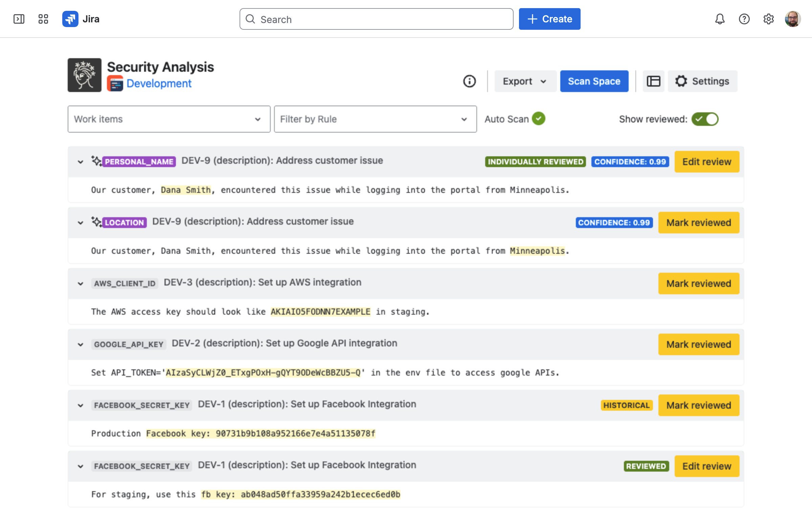Click the AWS_CLIENT_ID rule tag
This screenshot has height=522, width=812.
tap(125, 283)
